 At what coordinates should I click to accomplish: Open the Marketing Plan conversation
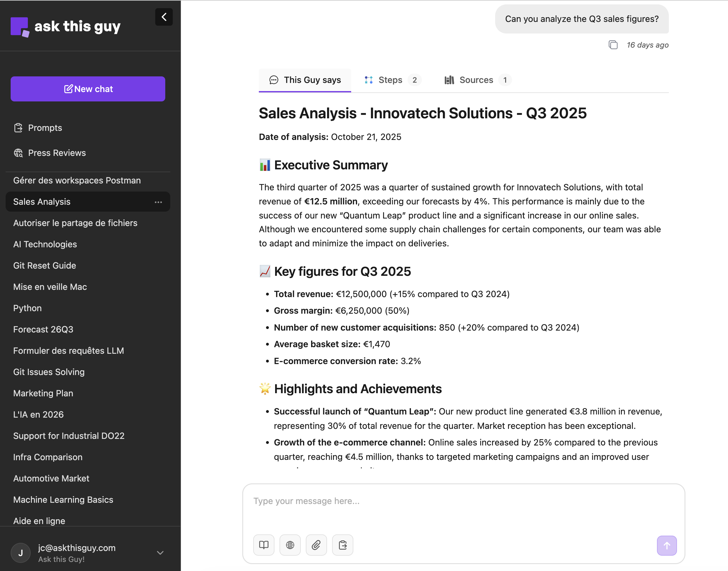point(43,393)
